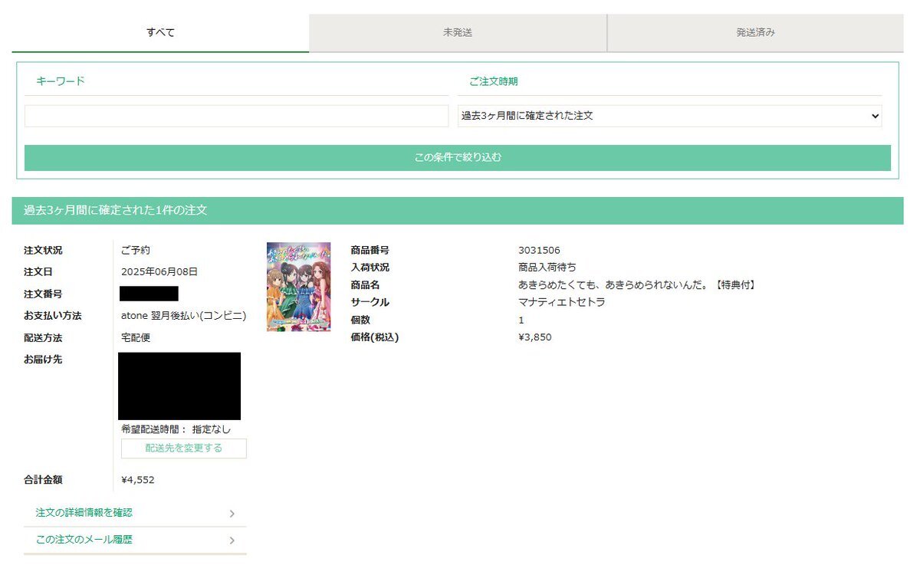Open 注文の詳細情報を確認 link
Viewport: 920px width, 588px height.
[84, 513]
